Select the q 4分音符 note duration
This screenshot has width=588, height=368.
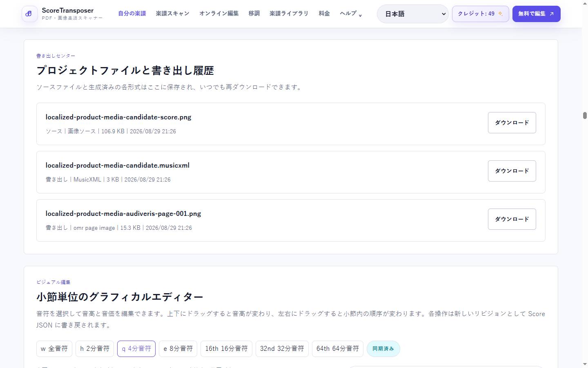[x=136, y=349]
